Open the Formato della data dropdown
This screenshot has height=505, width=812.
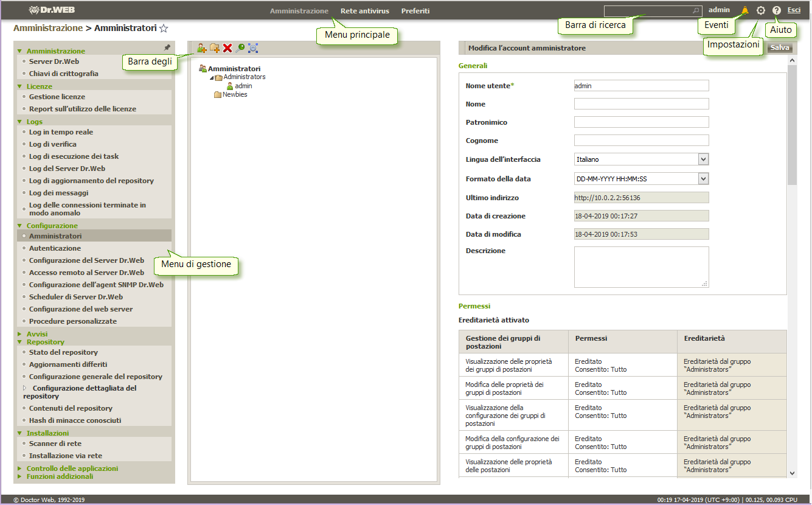(x=703, y=179)
